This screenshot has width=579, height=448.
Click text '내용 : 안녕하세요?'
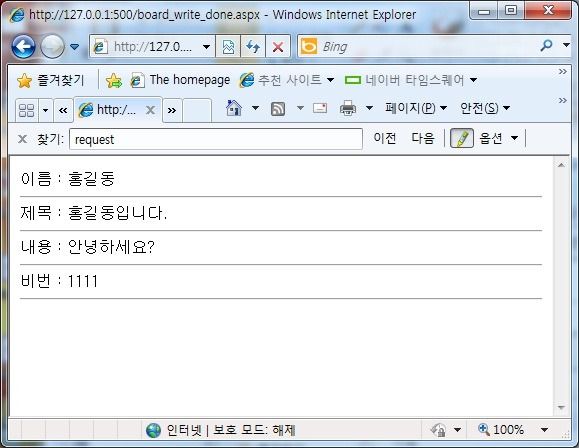[88, 247]
